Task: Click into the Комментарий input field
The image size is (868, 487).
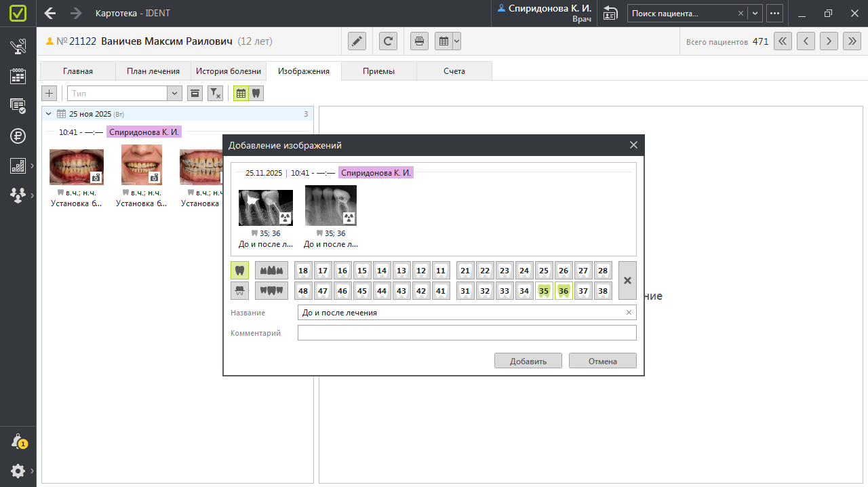Action: pos(467,333)
